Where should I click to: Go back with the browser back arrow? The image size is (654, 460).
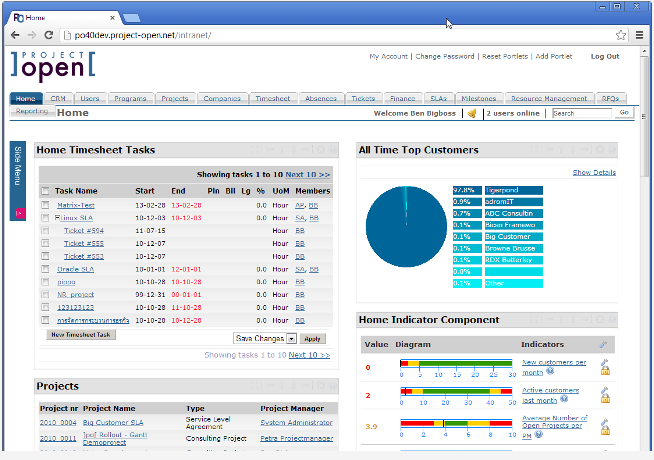pos(15,35)
